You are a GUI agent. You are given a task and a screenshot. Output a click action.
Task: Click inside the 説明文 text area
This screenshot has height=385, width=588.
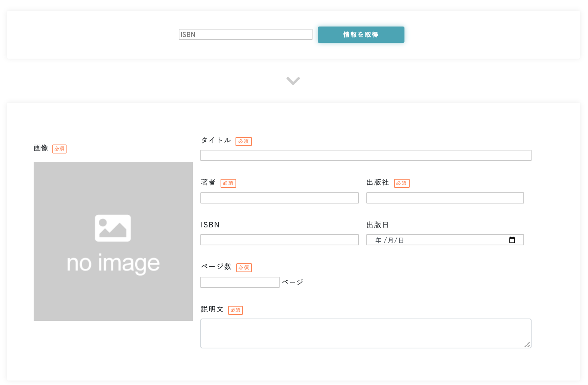366,333
